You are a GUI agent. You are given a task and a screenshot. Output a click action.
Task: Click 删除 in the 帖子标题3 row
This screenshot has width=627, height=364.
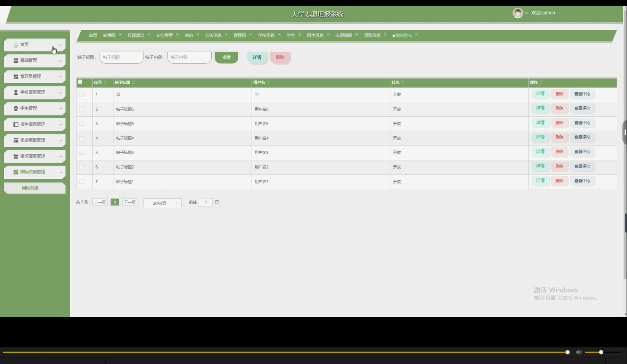coord(560,152)
